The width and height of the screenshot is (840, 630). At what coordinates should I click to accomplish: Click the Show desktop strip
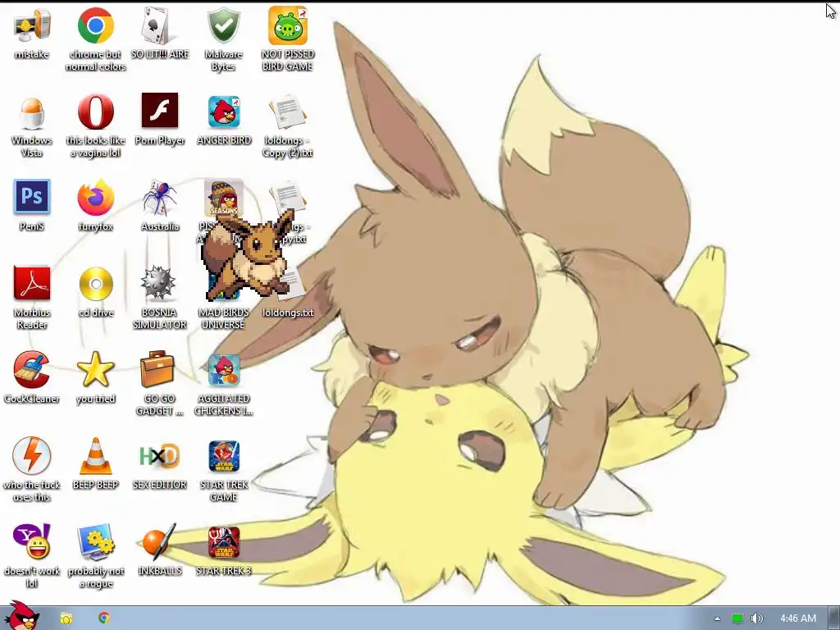pyautogui.click(x=834, y=619)
